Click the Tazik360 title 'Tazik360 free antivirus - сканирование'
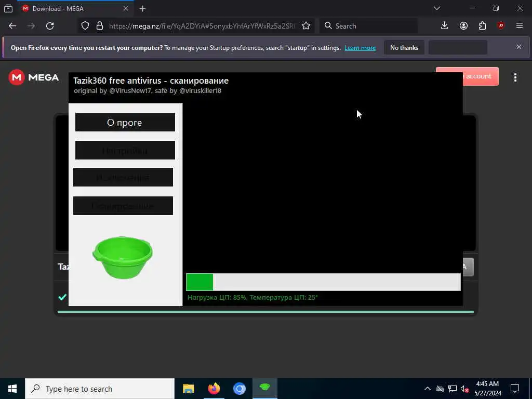 pos(151,81)
